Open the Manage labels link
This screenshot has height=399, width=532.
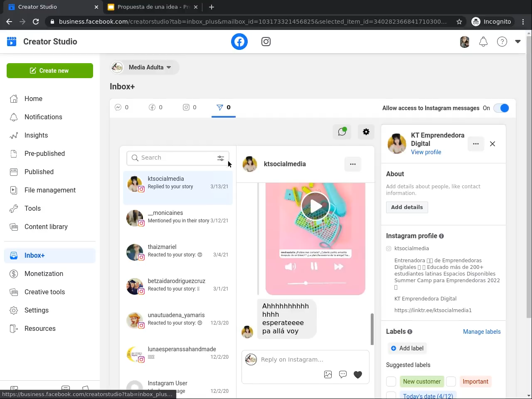coord(482,332)
